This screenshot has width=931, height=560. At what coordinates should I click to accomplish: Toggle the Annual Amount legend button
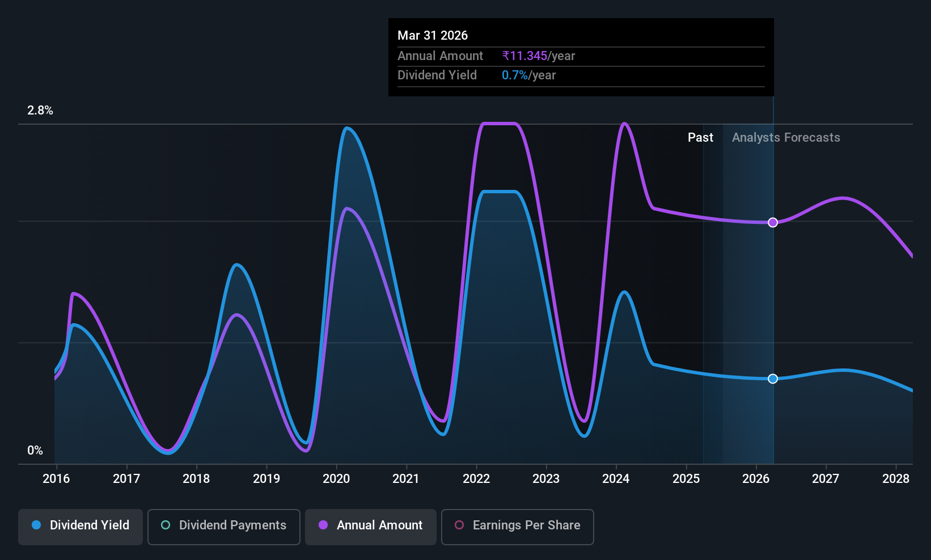tap(371, 527)
